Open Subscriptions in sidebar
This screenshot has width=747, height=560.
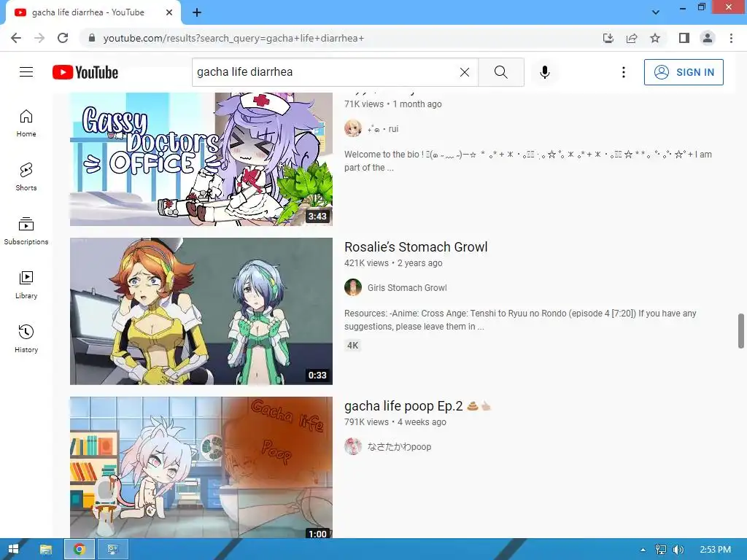click(x=26, y=231)
